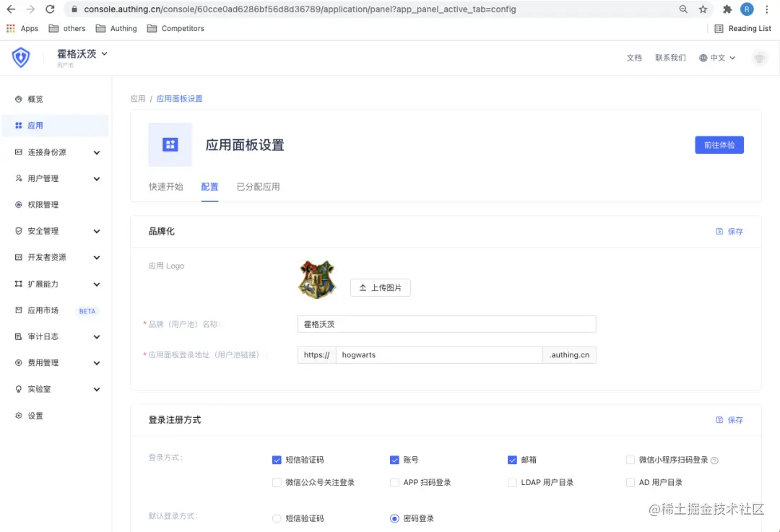
Task: Click the Authing shield logo
Action: 21,58
